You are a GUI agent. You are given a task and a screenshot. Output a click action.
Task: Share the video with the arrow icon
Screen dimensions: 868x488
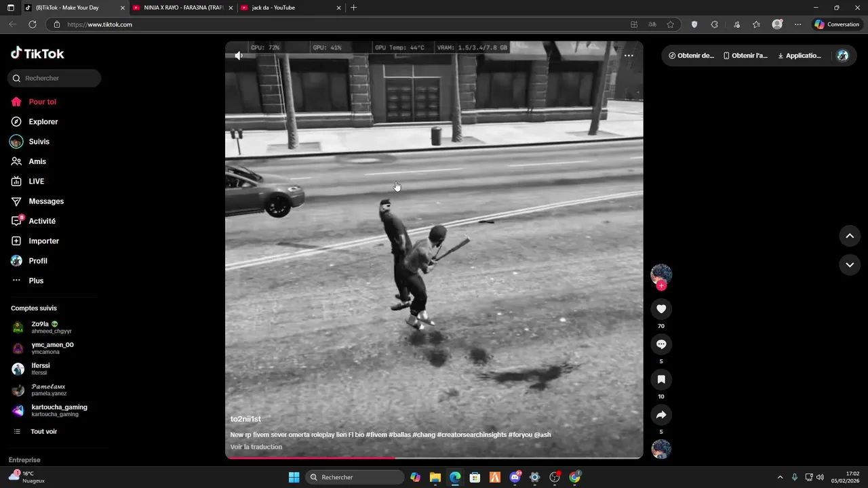click(x=661, y=415)
